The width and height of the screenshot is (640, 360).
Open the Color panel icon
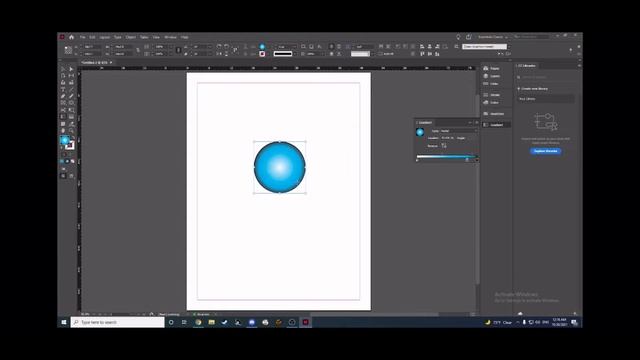tap(486, 102)
